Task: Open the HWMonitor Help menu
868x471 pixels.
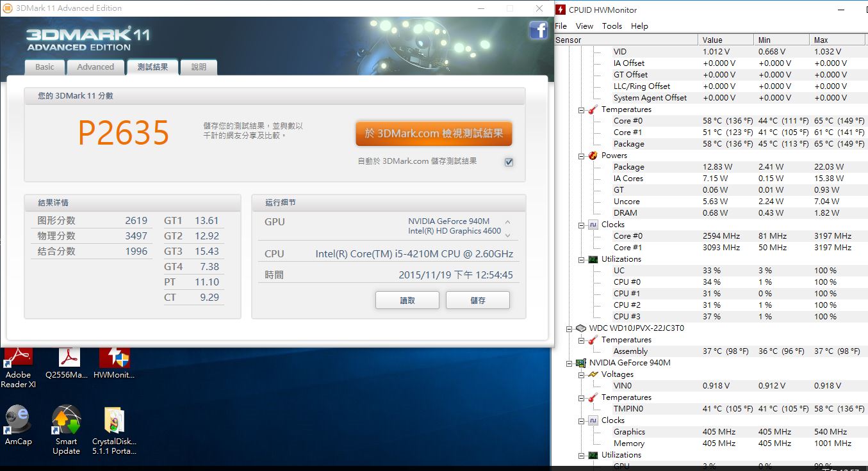Action: tap(639, 26)
